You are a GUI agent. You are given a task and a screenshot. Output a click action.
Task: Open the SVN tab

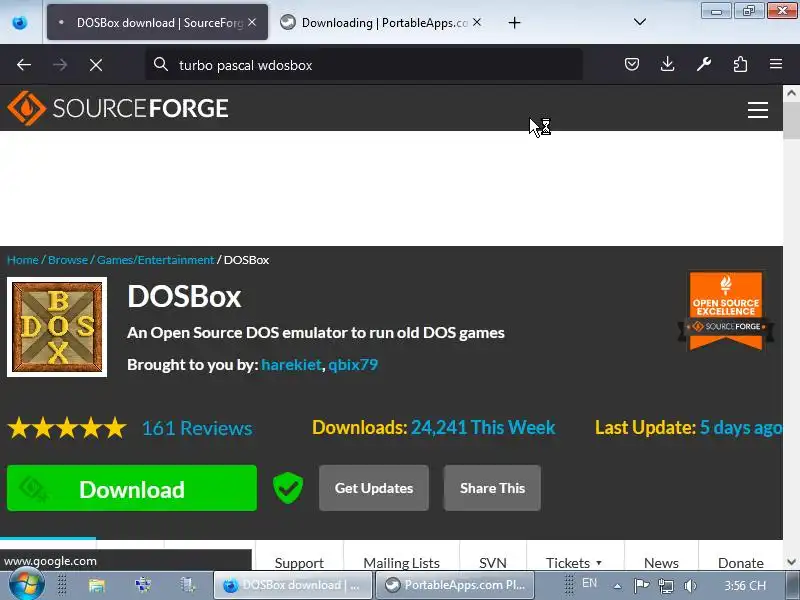coord(493,562)
